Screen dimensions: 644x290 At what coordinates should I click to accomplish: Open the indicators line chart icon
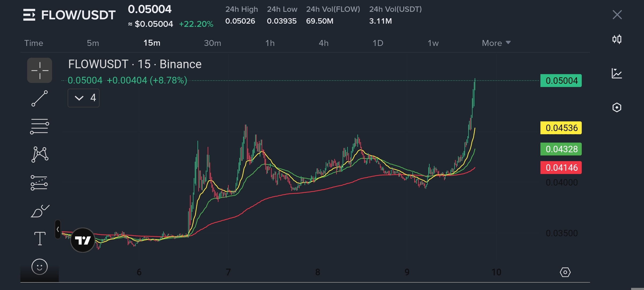(x=617, y=73)
